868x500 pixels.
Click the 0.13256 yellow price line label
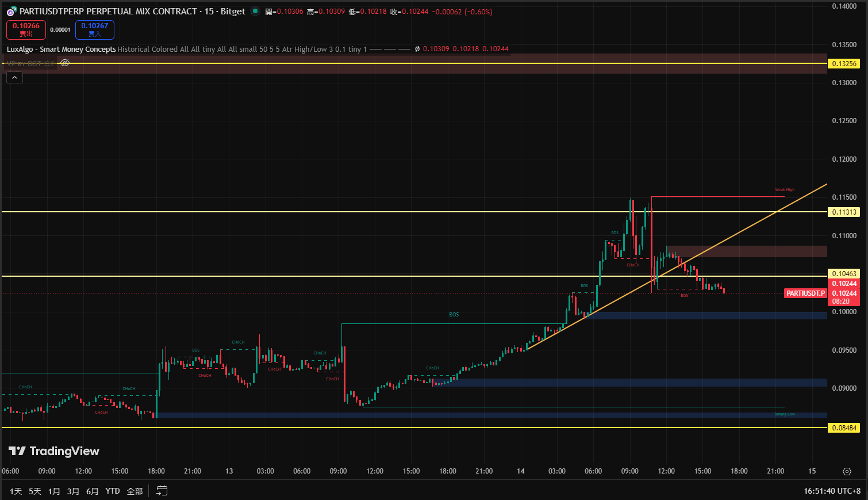[x=844, y=64]
